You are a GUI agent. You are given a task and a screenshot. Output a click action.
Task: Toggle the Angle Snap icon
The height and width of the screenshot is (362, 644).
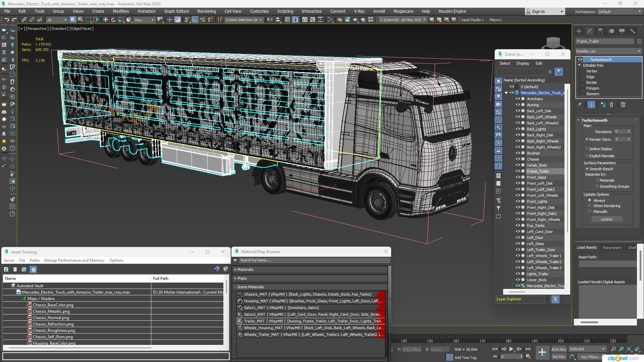click(195, 20)
